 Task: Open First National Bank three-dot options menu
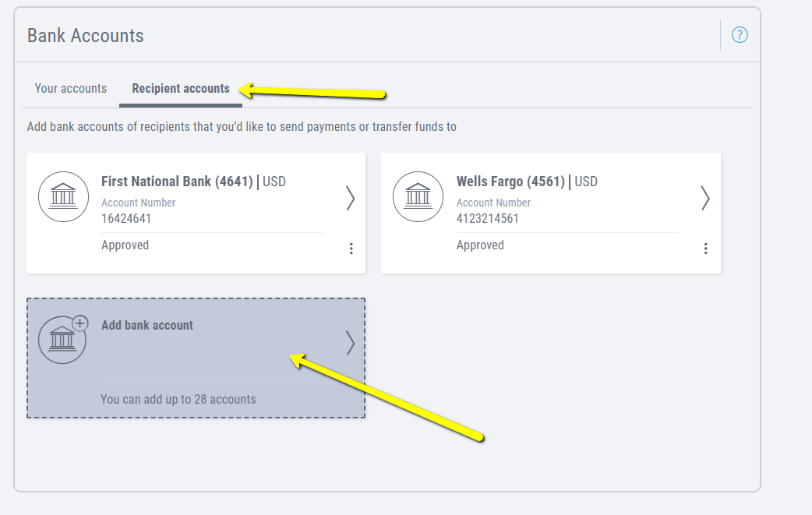pyautogui.click(x=351, y=249)
